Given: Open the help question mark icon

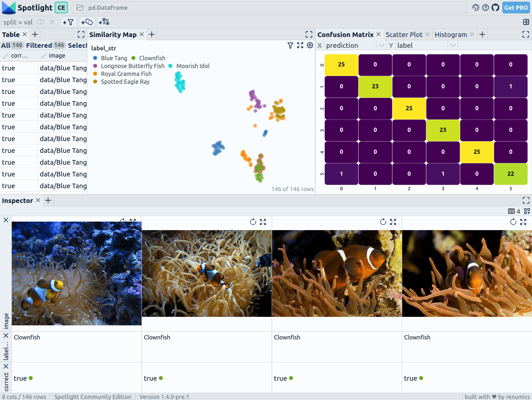Looking at the screenshot, I should (x=486, y=8).
